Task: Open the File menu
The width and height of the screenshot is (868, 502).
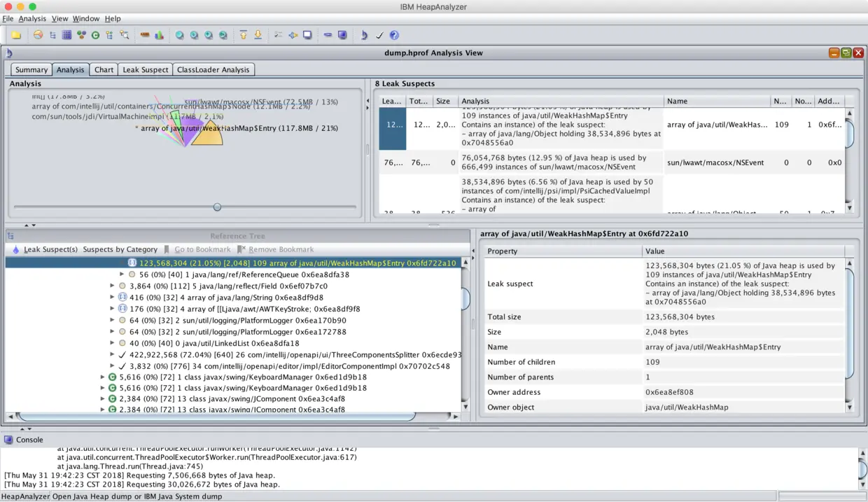Action: coord(8,18)
